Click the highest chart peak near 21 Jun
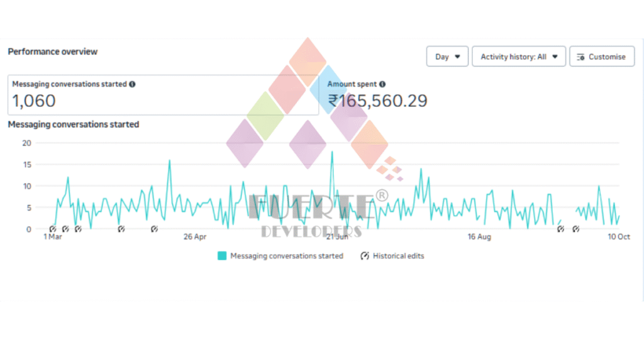This screenshot has width=644, height=337. pyautogui.click(x=331, y=152)
